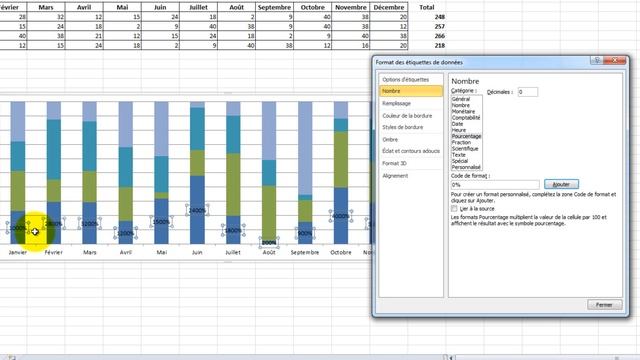
Task: Click the 900% data label on Septembre bar
Action: 305,233
